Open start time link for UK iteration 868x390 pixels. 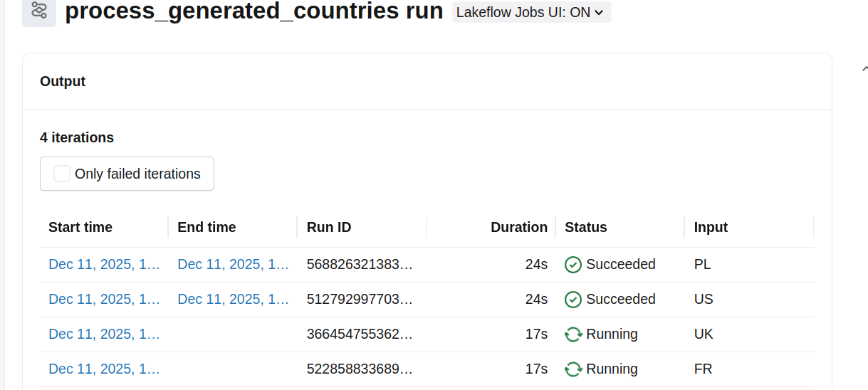click(x=104, y=334)
